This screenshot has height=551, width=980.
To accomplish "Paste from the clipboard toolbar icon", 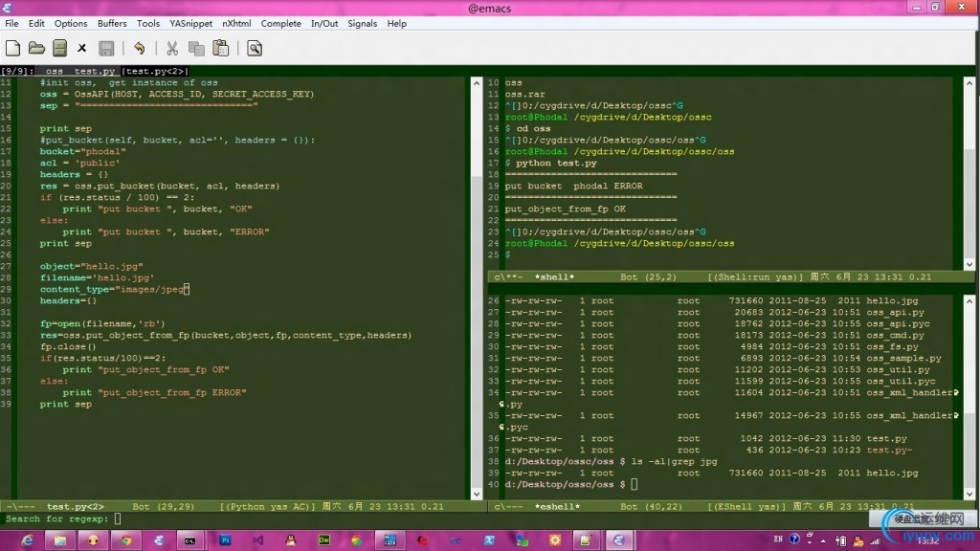I will pyautogui.click(x=221, y=48).
